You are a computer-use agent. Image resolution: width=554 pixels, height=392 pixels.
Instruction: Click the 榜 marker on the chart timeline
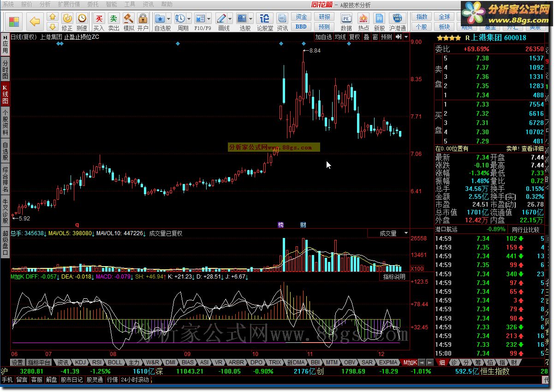pyautogui.click(x=280, y=225)
